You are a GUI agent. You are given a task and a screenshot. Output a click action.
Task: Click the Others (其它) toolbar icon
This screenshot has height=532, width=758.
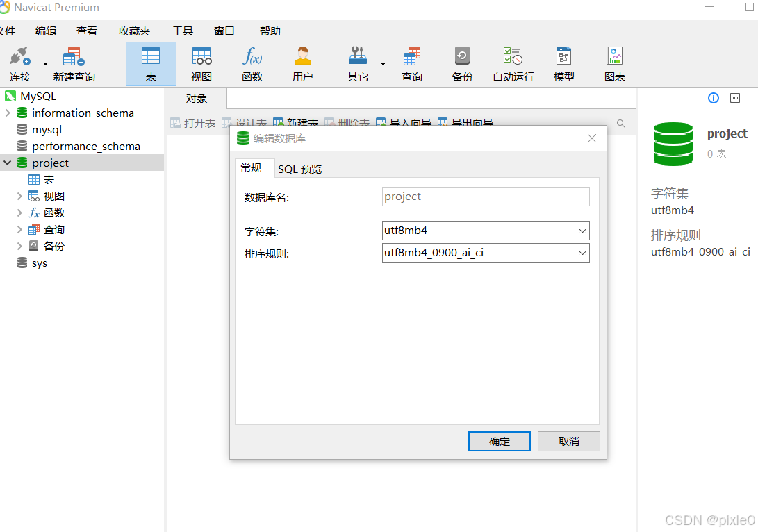358,64
